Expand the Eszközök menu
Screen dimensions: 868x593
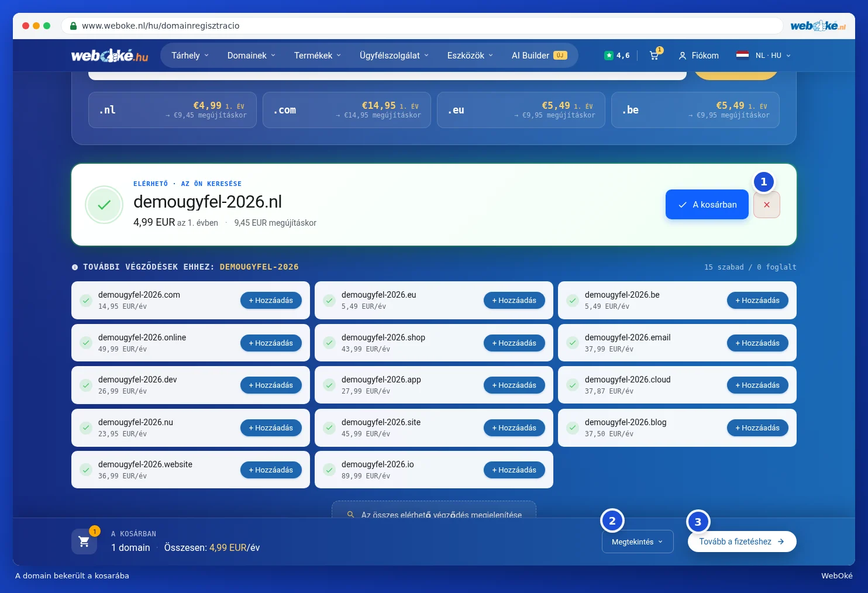pyautogui.click(x=470, y=56)
